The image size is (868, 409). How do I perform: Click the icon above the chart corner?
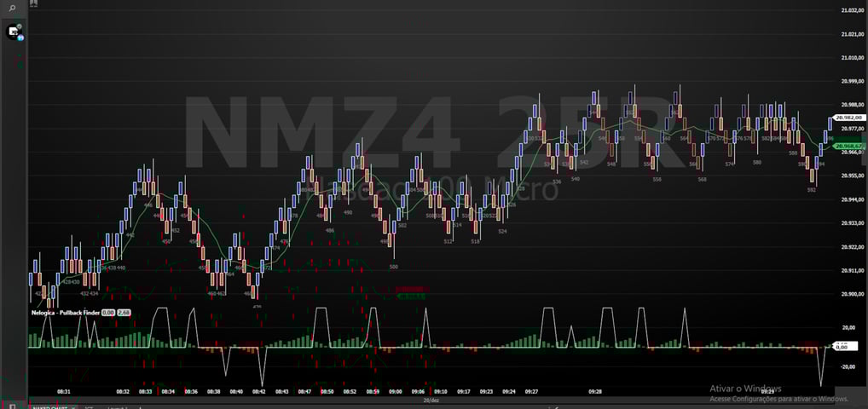[x=34, y=3]
